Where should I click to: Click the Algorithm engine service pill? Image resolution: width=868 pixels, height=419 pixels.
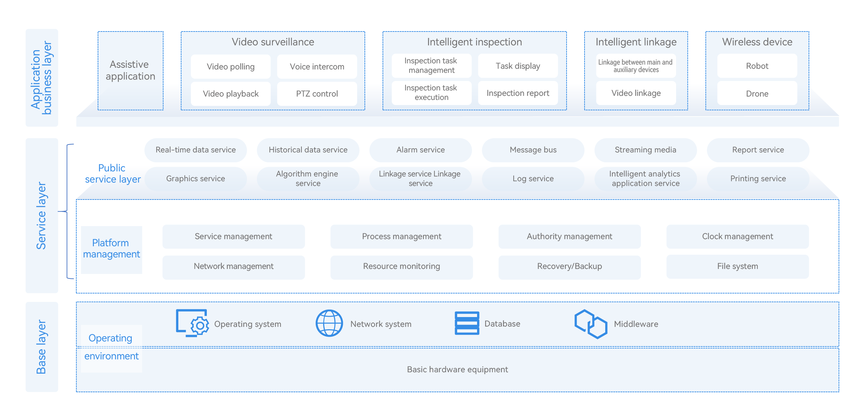coord(308,179)
